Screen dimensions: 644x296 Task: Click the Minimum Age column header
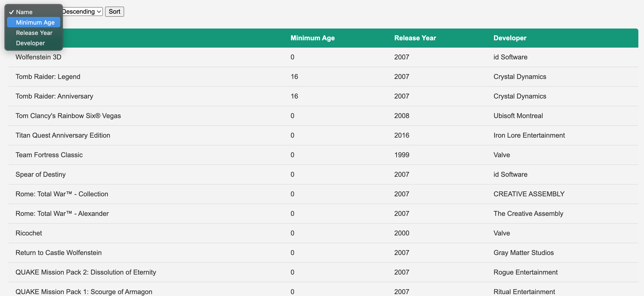(x=313, y=38)
